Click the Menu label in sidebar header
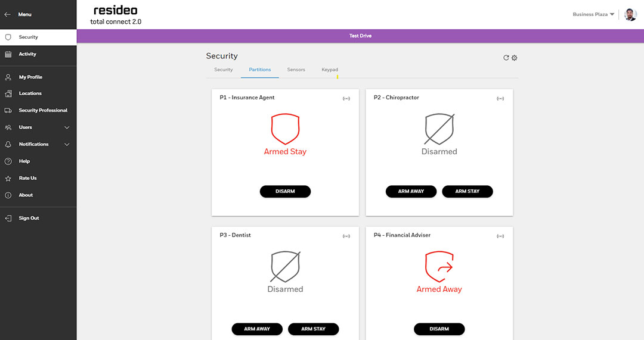The image size is (644, 340). [24, 14]
